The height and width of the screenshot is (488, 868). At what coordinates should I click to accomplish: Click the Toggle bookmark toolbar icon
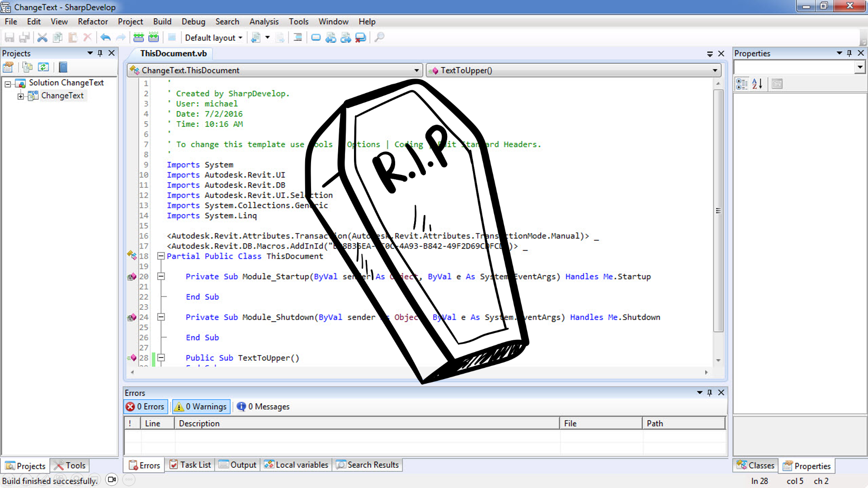point(316,38)
